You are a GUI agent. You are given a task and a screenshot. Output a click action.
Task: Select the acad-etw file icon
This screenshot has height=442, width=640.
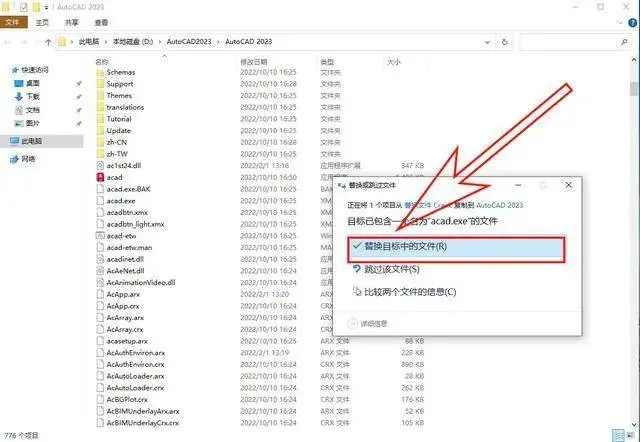(100, 235)
